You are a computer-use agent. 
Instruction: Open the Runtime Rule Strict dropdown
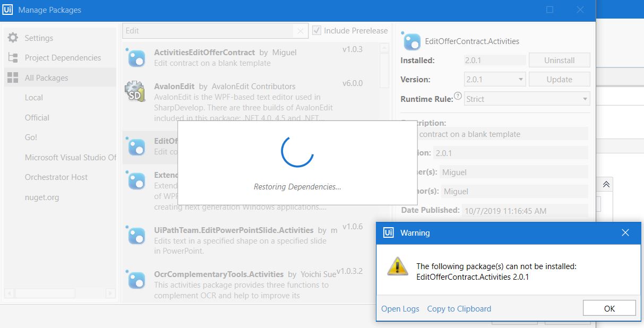[527, 99]
